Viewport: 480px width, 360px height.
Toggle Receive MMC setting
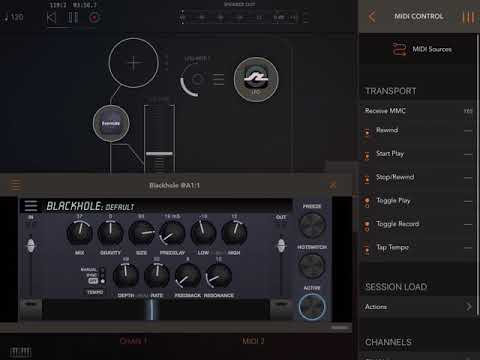(x=418, y=111)
